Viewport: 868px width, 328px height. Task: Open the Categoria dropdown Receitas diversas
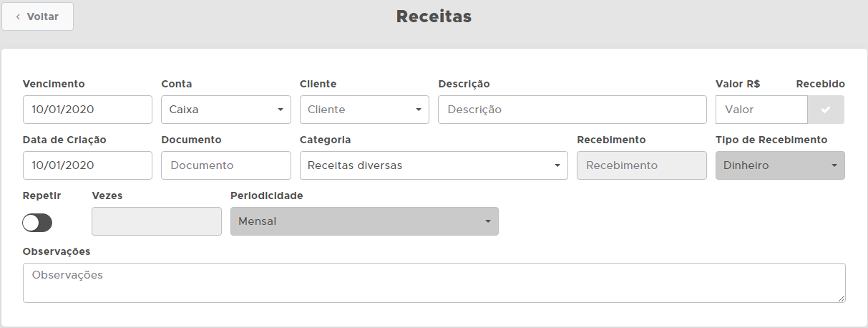click(x=433, y=165)
